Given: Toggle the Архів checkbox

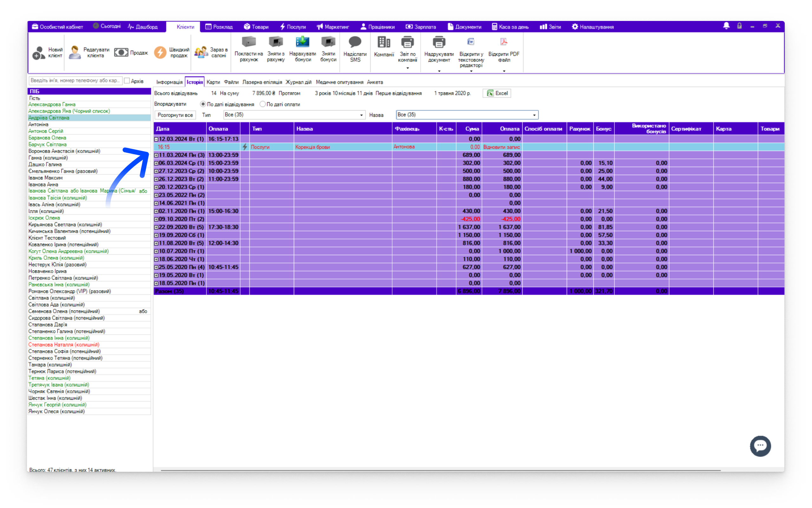Looking at the screenshot, I should (x=127, y=81).
